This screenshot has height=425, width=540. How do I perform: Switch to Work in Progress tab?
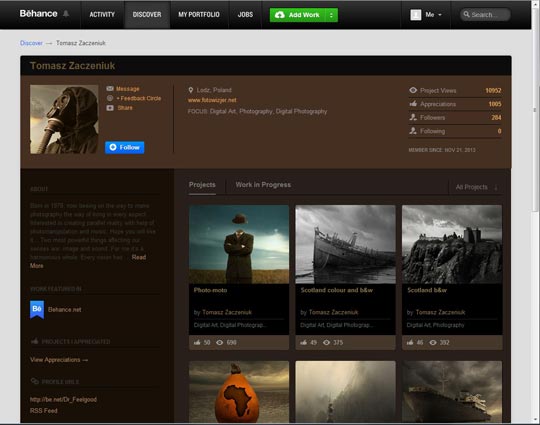pyautogui.click(x=263, y=185)
